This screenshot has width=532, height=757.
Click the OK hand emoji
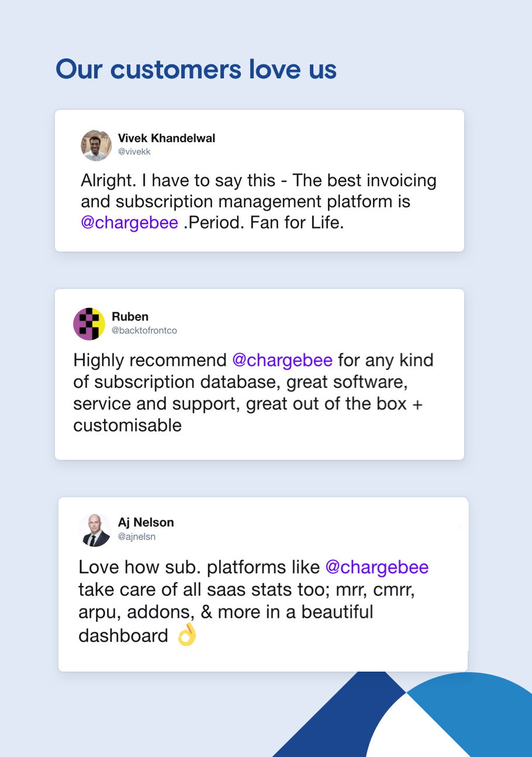pos(186,635)
